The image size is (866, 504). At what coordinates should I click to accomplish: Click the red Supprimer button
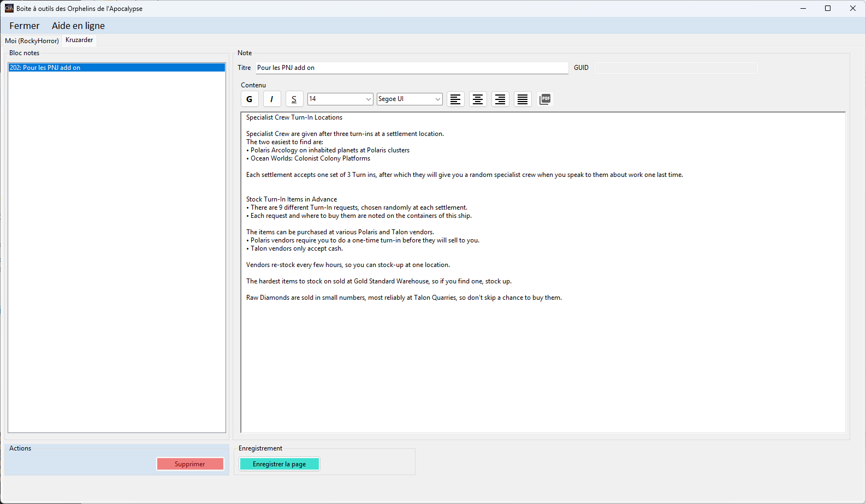190,464
